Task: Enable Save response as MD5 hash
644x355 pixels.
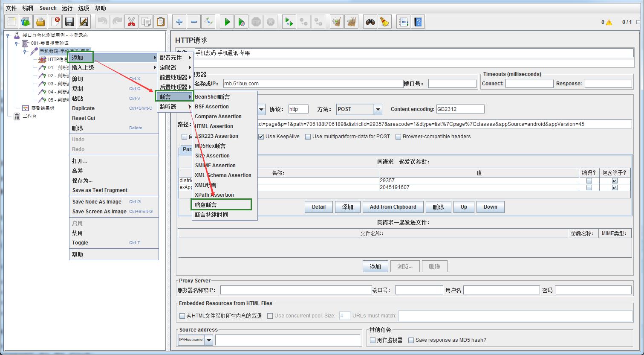Action: click(x=411, y=340)
